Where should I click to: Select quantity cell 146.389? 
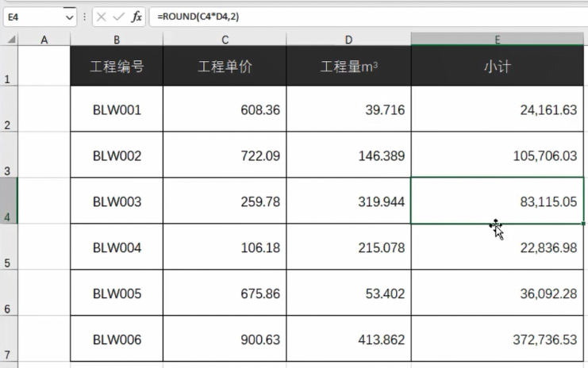point(348,155)
